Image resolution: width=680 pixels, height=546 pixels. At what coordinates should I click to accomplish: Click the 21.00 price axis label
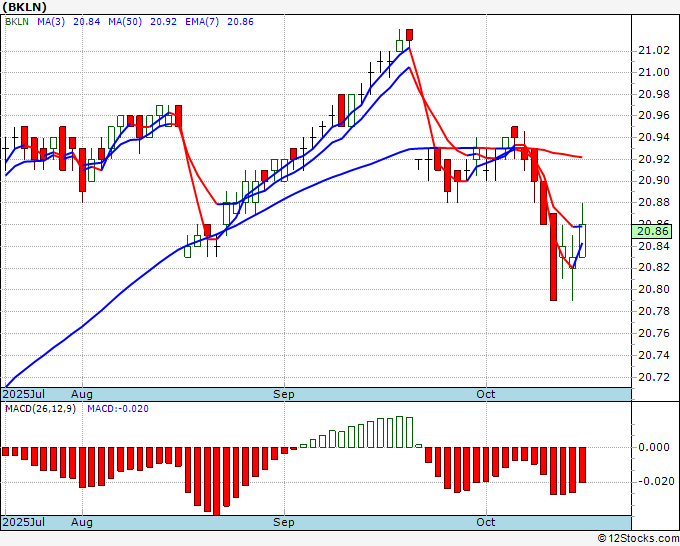click(x=654, y=72)
